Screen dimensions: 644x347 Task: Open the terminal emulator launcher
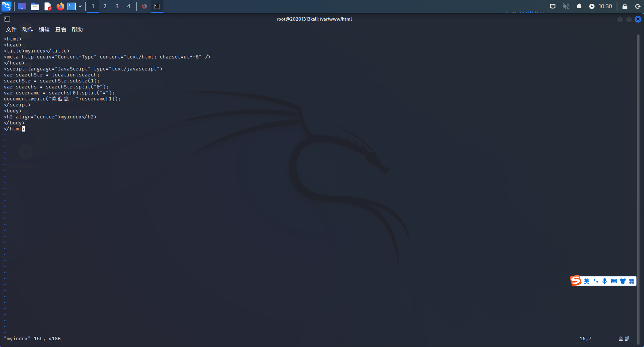(x=72, y=6)
